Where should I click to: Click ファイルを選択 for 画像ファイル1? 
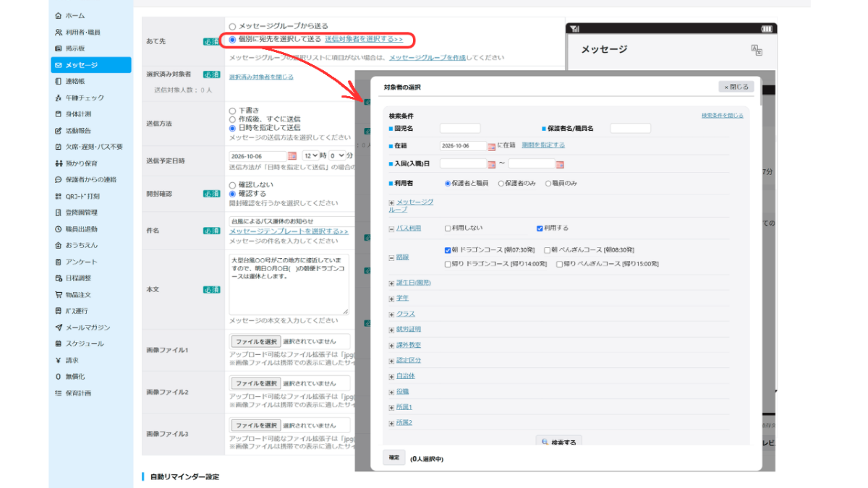click(255, 342)
